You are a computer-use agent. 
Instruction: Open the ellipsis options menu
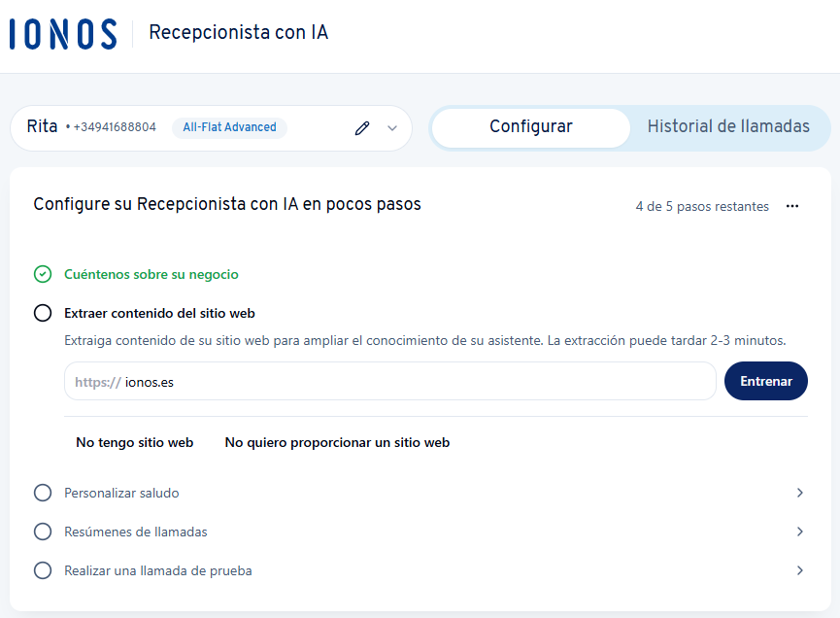[x=792, y=206]
